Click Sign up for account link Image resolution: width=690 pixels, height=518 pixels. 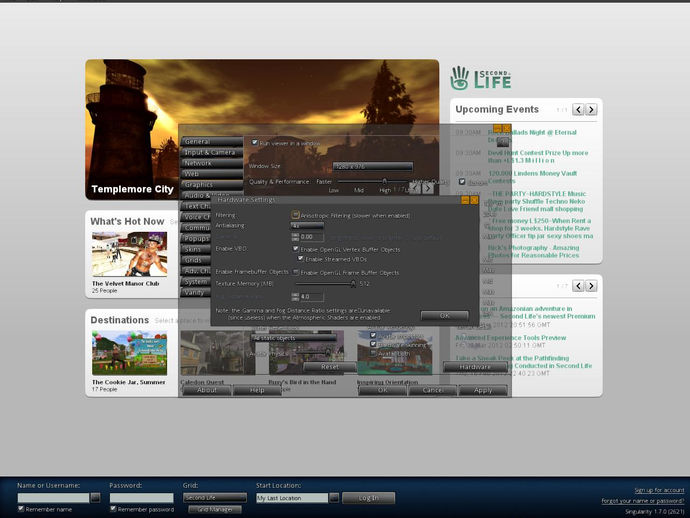pos(659,490)
